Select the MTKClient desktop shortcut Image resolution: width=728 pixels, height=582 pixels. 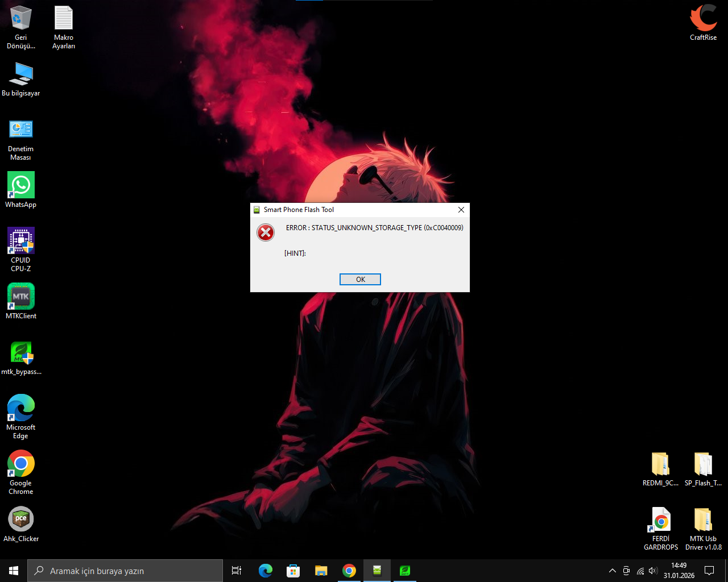coord(21,301)
